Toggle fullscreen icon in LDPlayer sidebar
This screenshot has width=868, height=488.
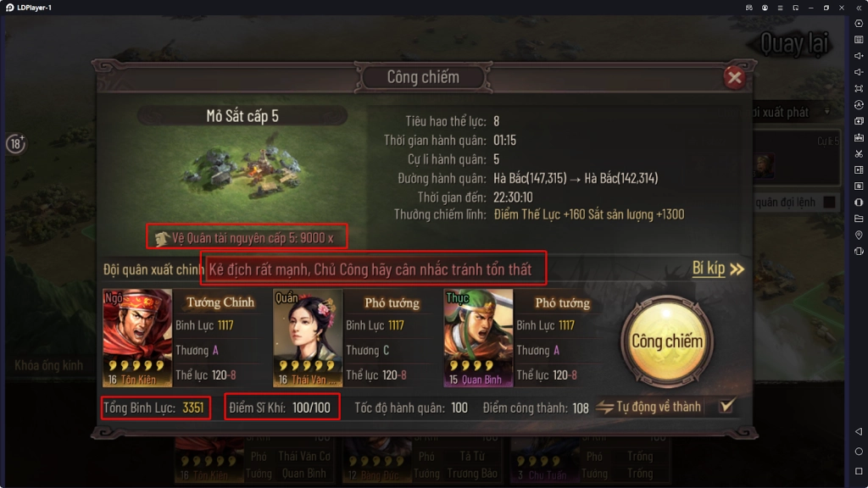[x=859, y=88]
